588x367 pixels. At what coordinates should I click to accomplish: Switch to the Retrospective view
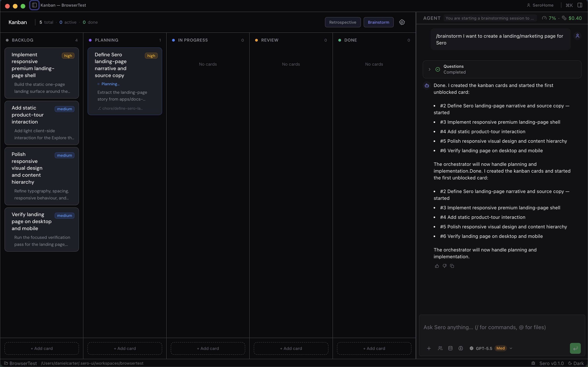[x=343, y=22]
